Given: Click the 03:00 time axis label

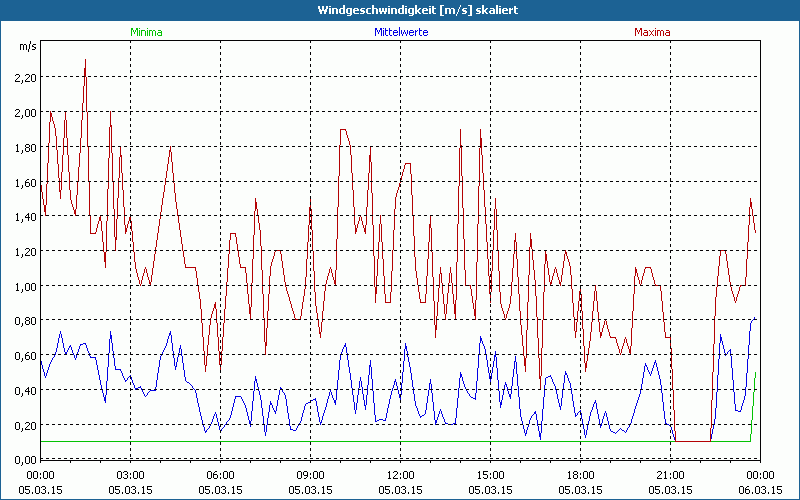Looking at the screenshot, I should (130, 475).
